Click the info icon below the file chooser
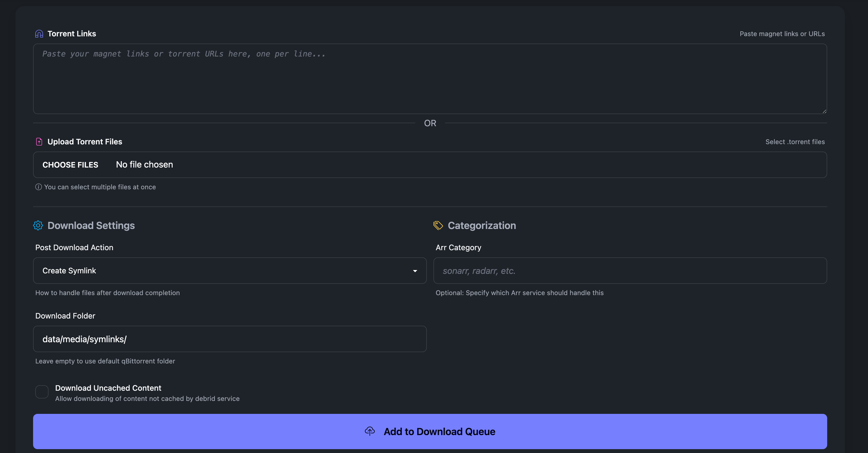The image size is (868, 453). [38, 187]
